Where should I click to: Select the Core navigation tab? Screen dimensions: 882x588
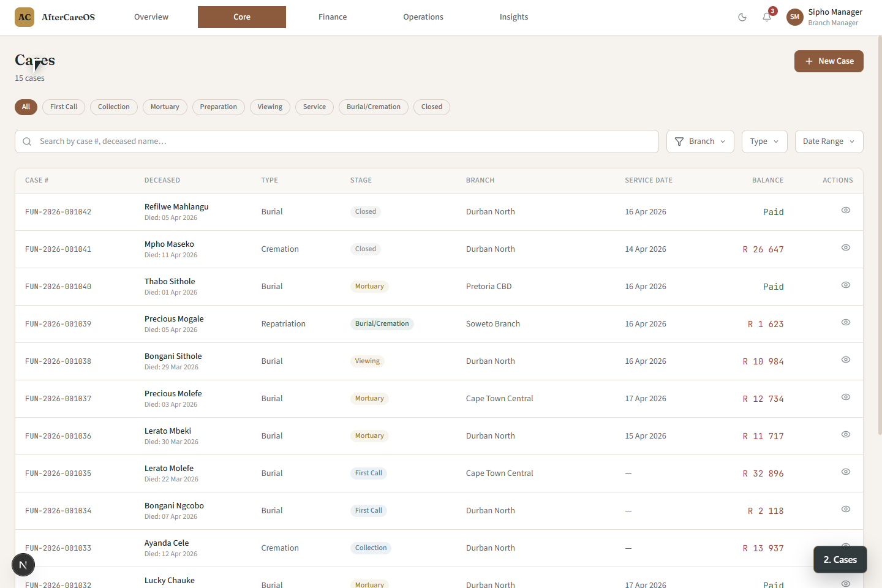pyautogui.click(x=242, y=17)
